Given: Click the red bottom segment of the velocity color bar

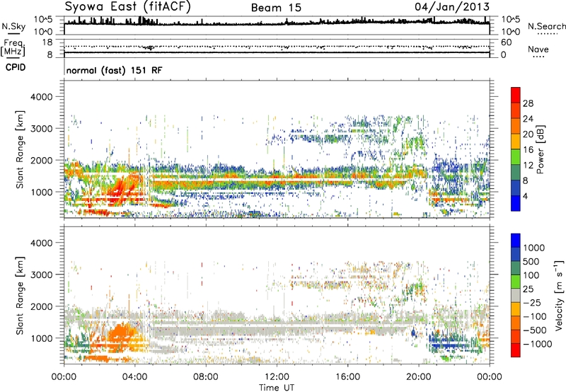Looking at the screenshot, I should (x=516, y=350).
